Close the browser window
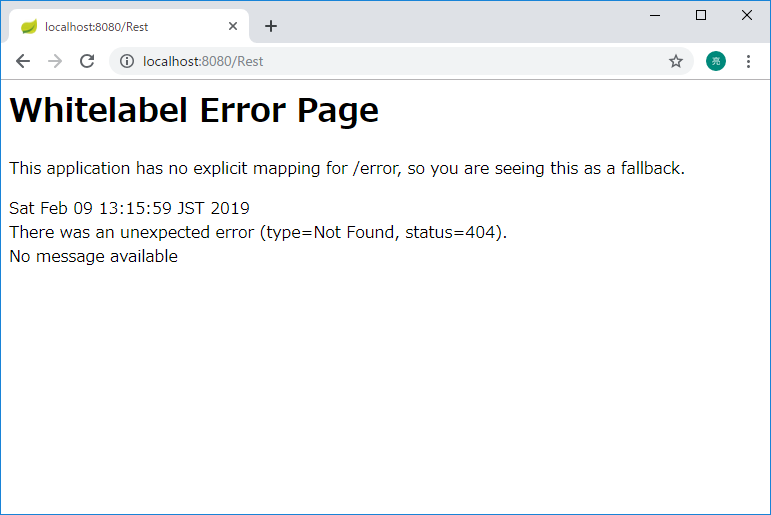Image resolution: width=771 pixels, height=515 pixels. [x=746, y=15]
